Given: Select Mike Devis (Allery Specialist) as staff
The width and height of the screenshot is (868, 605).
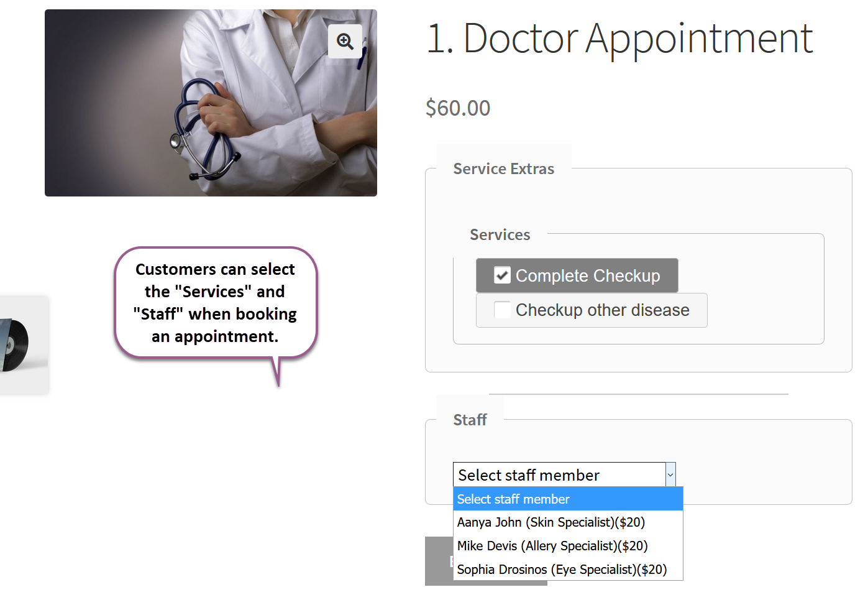Looking at the screenshot, I should [552, 546].
